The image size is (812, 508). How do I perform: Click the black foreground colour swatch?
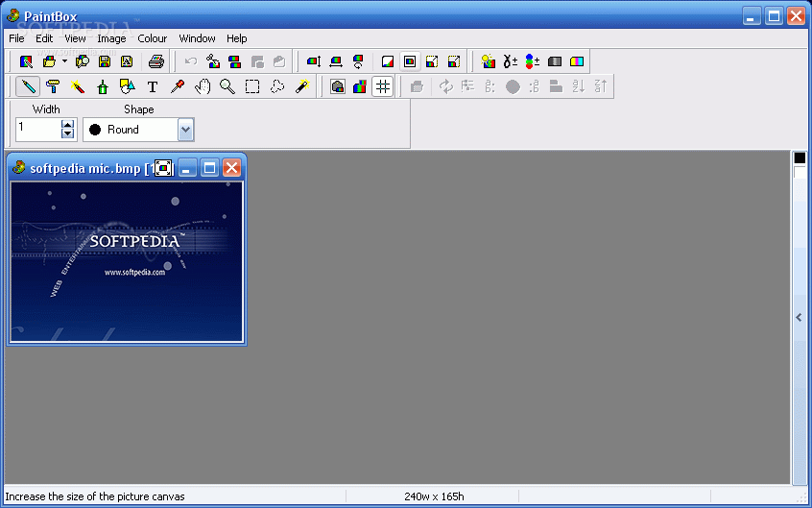click(x=800, y=158)
